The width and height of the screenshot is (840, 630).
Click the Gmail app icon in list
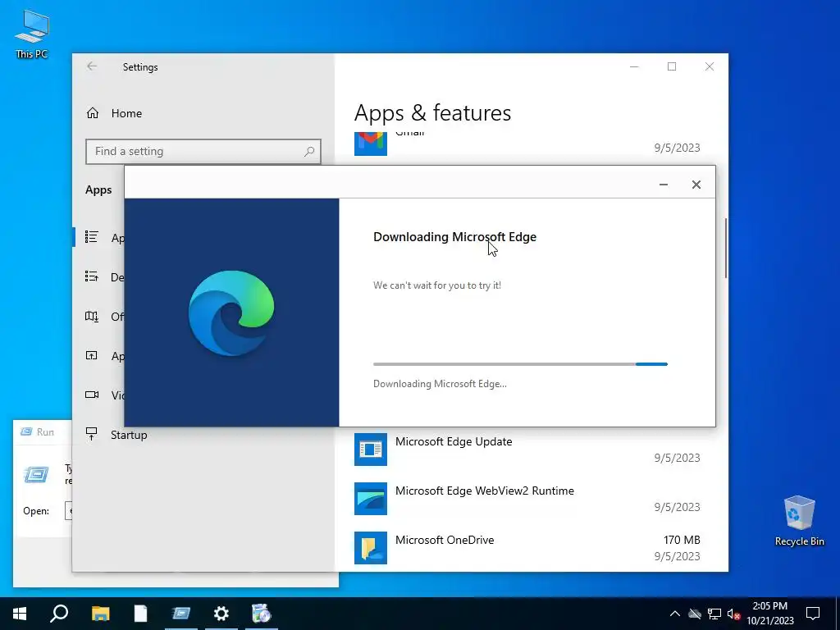[x=371, y=144]
